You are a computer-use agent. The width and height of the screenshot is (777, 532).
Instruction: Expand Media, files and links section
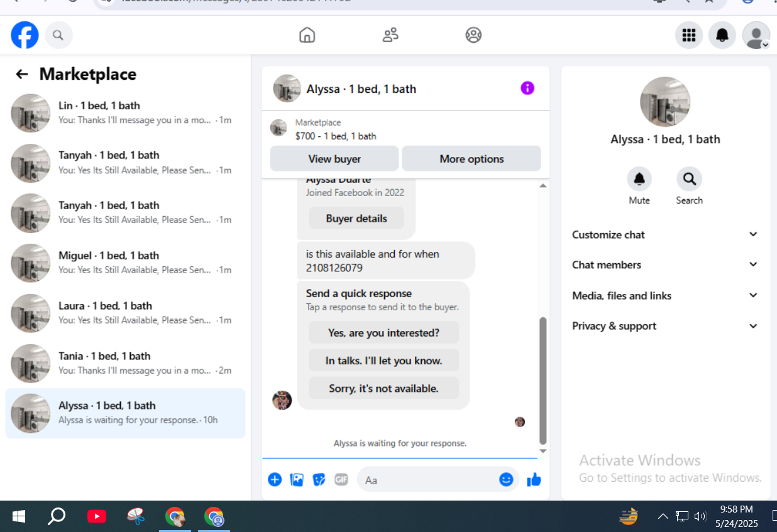click(x=665, y=295)
